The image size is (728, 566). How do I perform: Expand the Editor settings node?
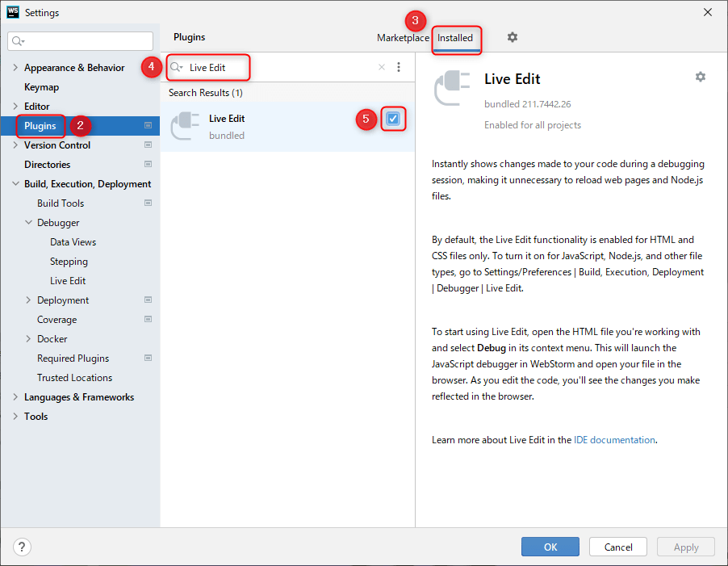[x=15, y=107]
